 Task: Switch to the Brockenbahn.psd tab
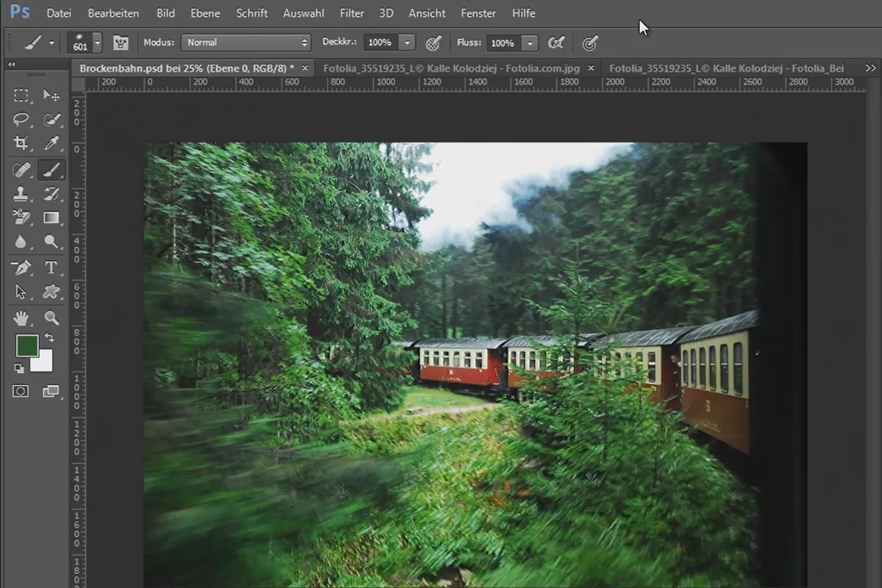click(187, 68)
